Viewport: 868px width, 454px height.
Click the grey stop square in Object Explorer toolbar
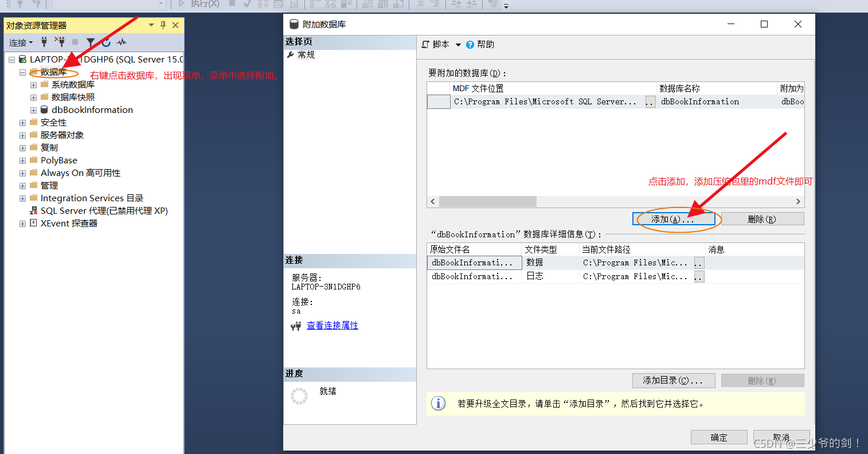click(75, 42)
